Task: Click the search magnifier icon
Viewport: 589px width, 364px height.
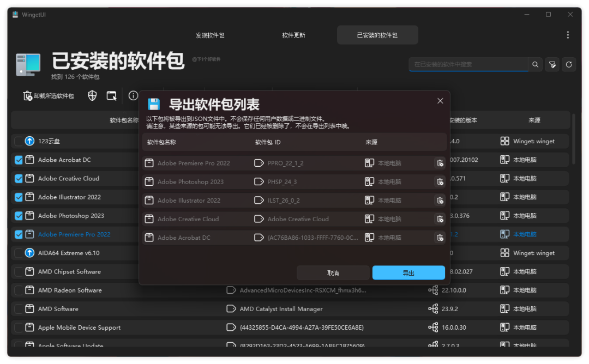Action: pyautogui.click(x=536, y=64)
